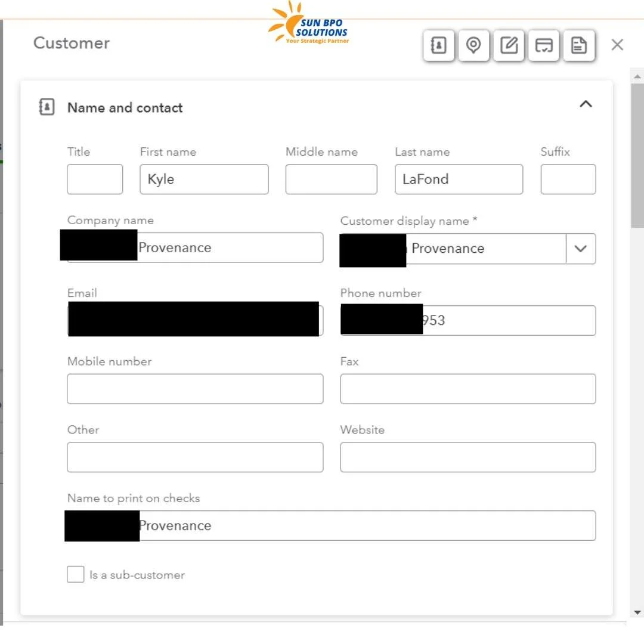644x644 pixels.
Task: Close the Customer panel with X
Action: click(x=617, y=45)
